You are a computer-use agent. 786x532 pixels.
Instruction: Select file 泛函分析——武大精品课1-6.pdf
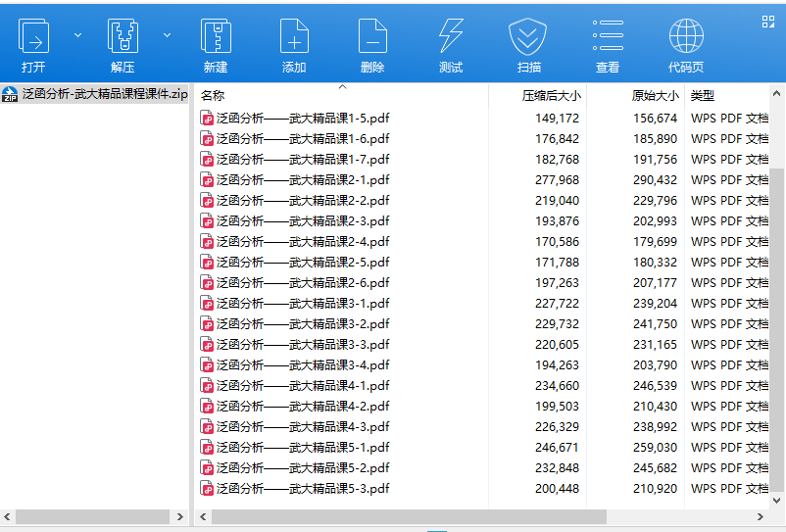point(303,139)
